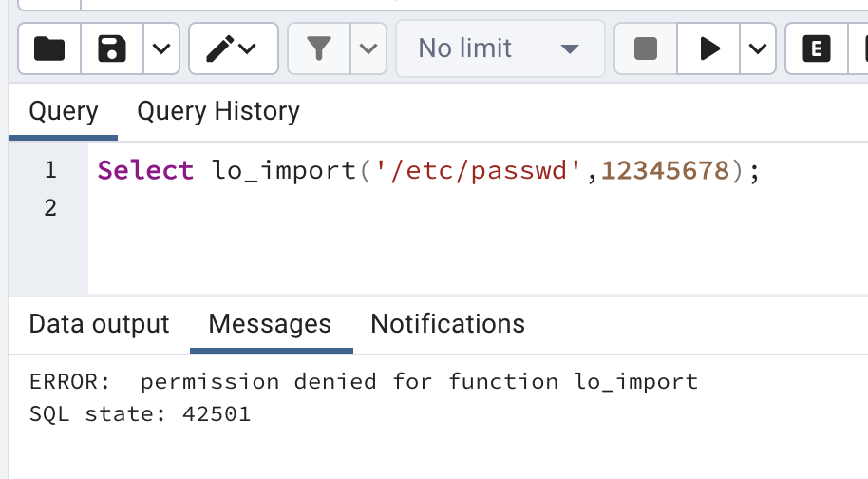Click line number 2 in the editor gutter
This screenshot has height=479, width=868.
point(50,207)
